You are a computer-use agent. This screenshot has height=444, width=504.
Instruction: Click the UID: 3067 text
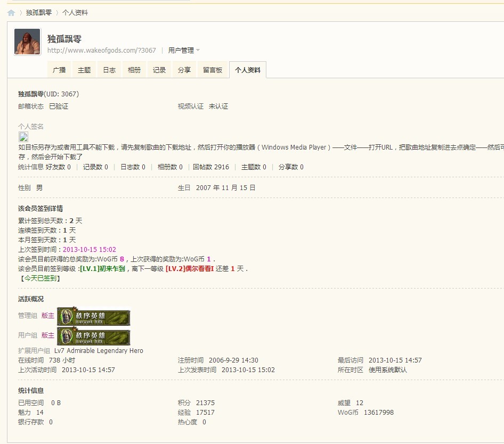(61, 94)
